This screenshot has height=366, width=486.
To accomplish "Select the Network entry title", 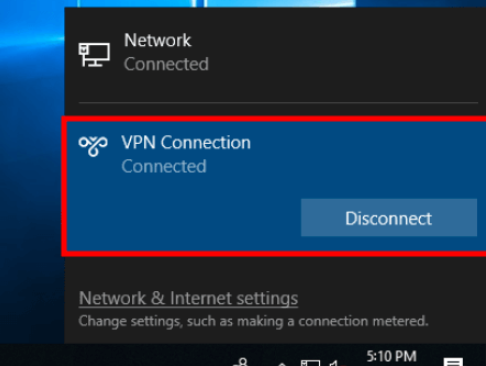I will (157, 41).
